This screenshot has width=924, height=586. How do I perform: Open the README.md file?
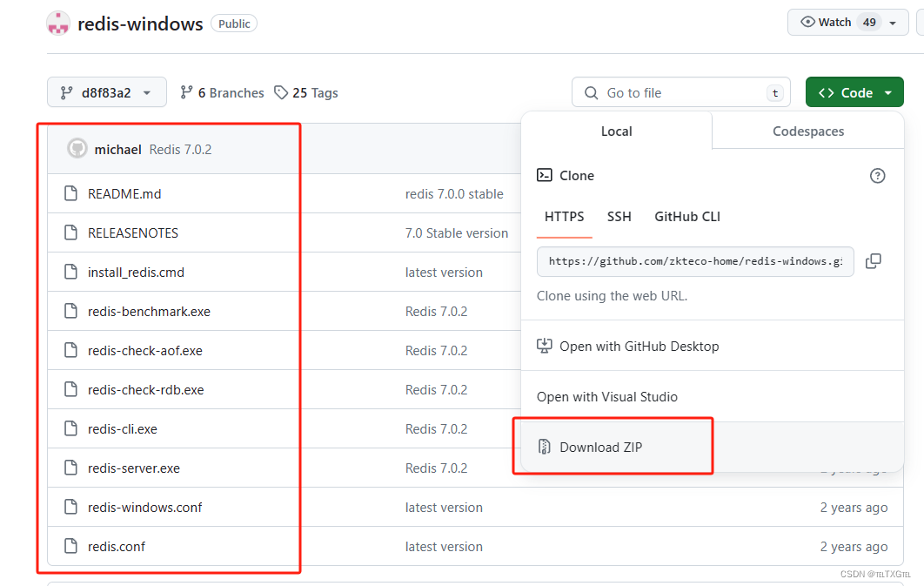point(124,194)
